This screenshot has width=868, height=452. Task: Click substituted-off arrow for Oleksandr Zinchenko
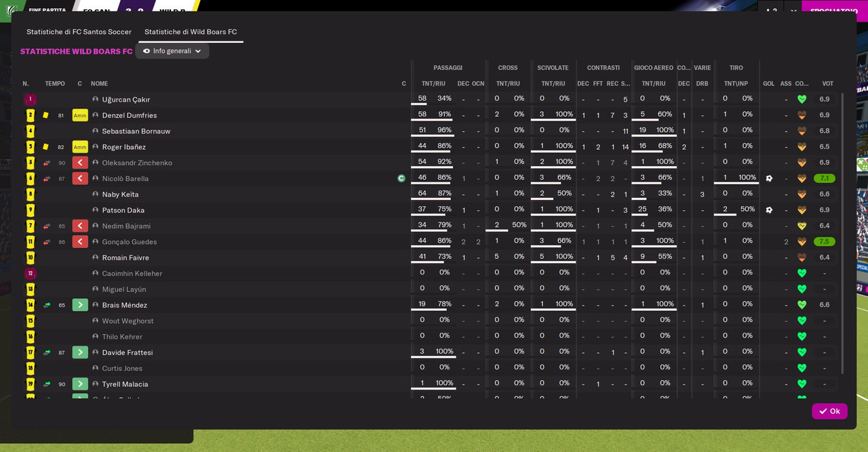80,163
